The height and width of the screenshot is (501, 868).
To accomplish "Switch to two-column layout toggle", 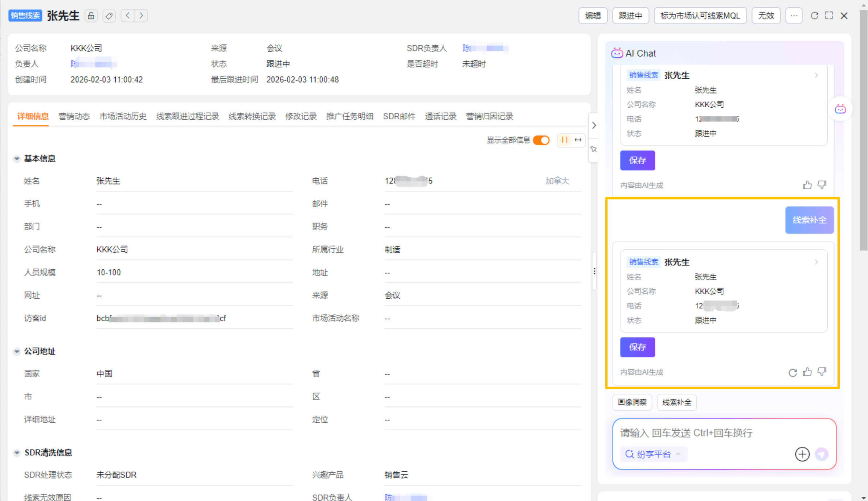I will (564, 140).
